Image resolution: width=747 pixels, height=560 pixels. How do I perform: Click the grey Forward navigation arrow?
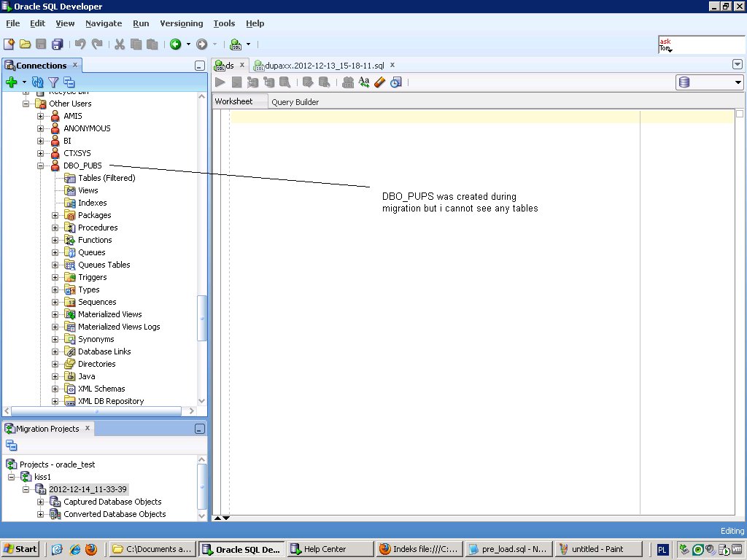click(202, 44)
